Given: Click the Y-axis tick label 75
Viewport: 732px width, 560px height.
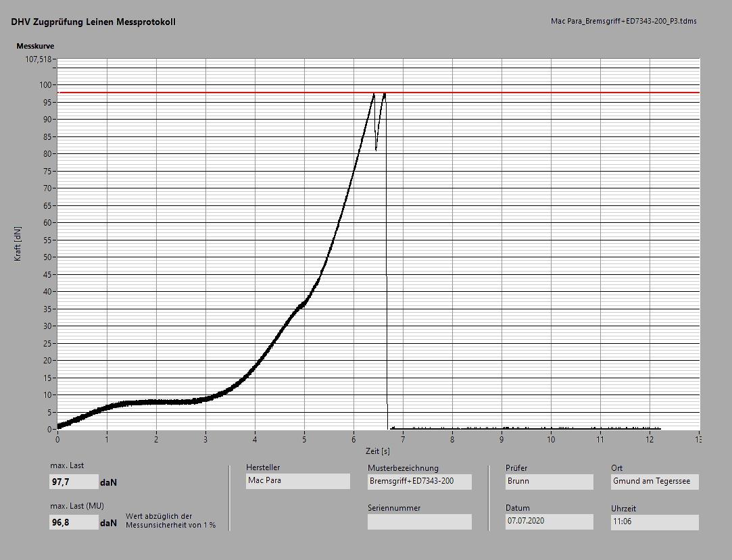Looking at the screenshot, I should click(47, 172).
